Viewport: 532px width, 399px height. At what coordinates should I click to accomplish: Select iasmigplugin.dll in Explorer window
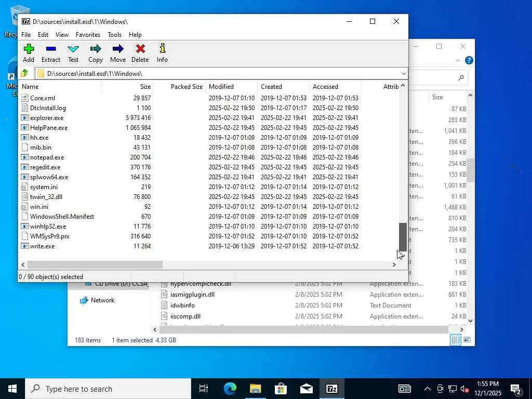click(x=192, y=294)
